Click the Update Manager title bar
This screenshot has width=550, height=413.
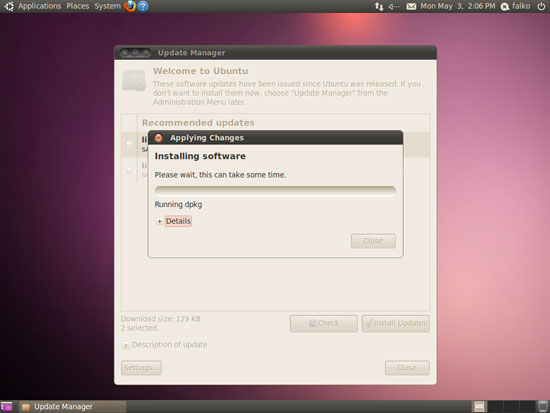pos(275,53)
